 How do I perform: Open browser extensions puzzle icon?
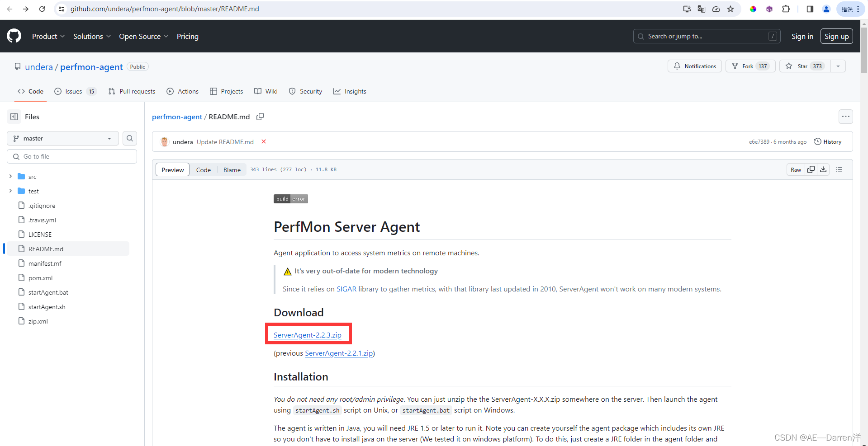pos(786,9)
